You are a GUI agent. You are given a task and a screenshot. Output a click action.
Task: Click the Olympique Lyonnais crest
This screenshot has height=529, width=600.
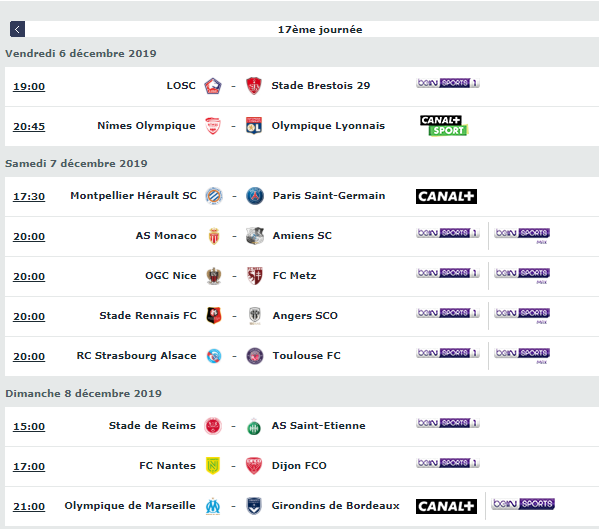tap(254, 126)
